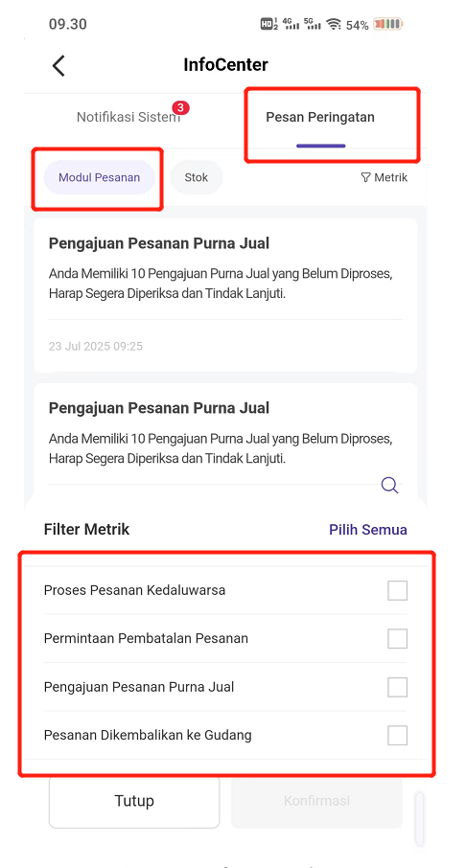Tap the HD indicator icon in status bar
The height and width of the screenshot is (868, 466).
click(269, 24)
